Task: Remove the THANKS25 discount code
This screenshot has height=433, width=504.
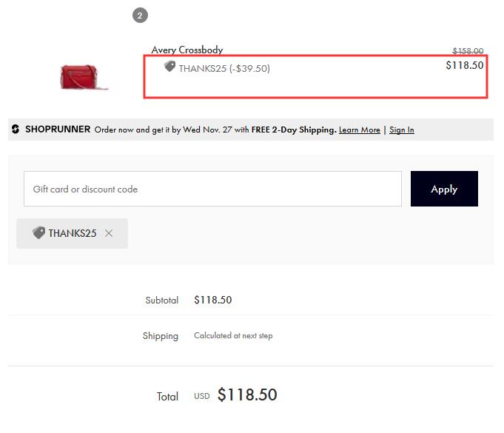Action: (x=109, y=233)
